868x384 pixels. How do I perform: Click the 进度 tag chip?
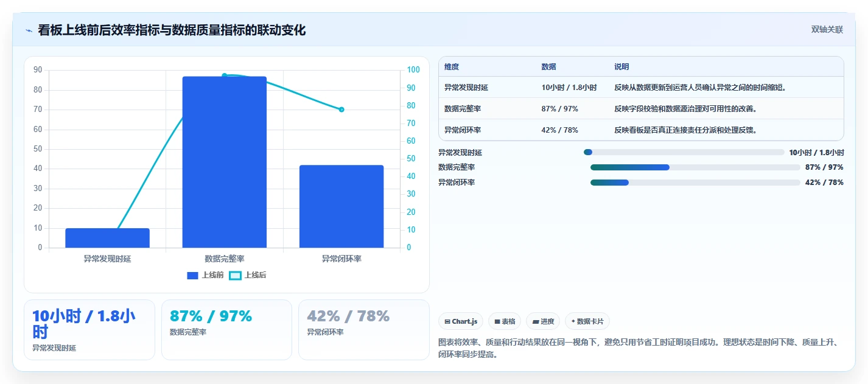[543, 321]
